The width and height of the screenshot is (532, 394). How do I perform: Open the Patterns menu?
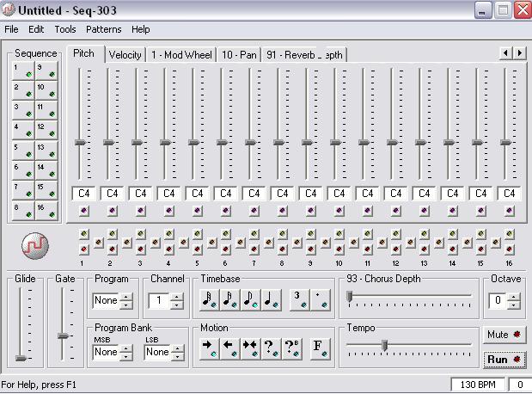point(103,29)
